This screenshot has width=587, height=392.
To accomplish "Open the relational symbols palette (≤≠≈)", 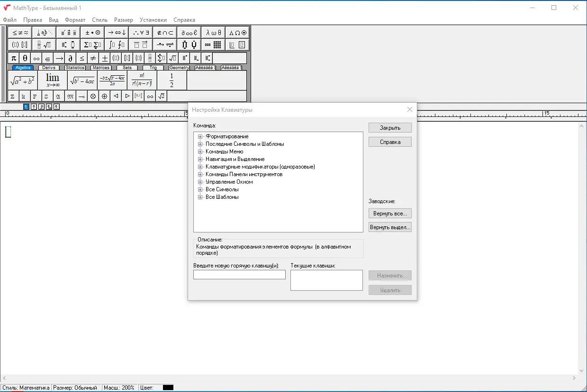I will [20, 33].
